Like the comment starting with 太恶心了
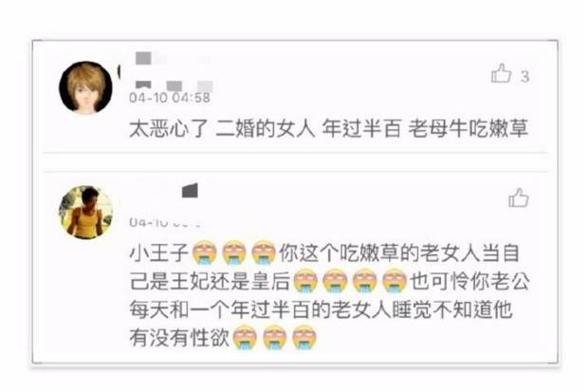This screenshot has width=588, height=392. click(501, 73)
